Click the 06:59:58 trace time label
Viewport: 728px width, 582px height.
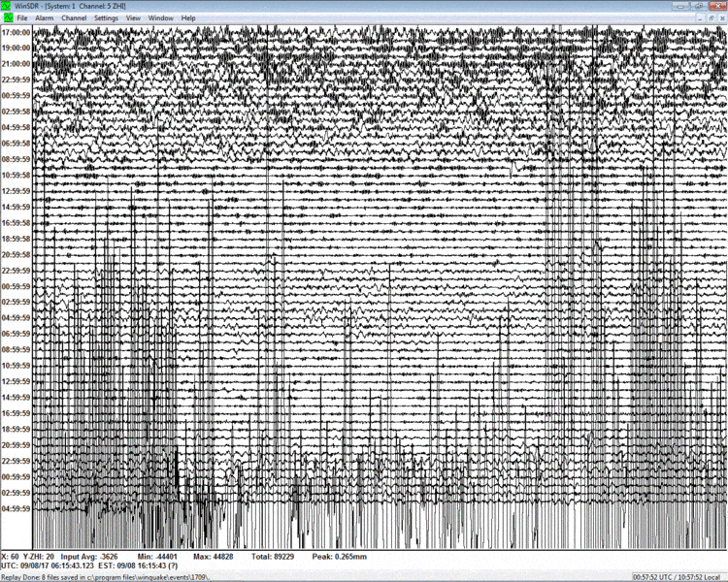17,144
